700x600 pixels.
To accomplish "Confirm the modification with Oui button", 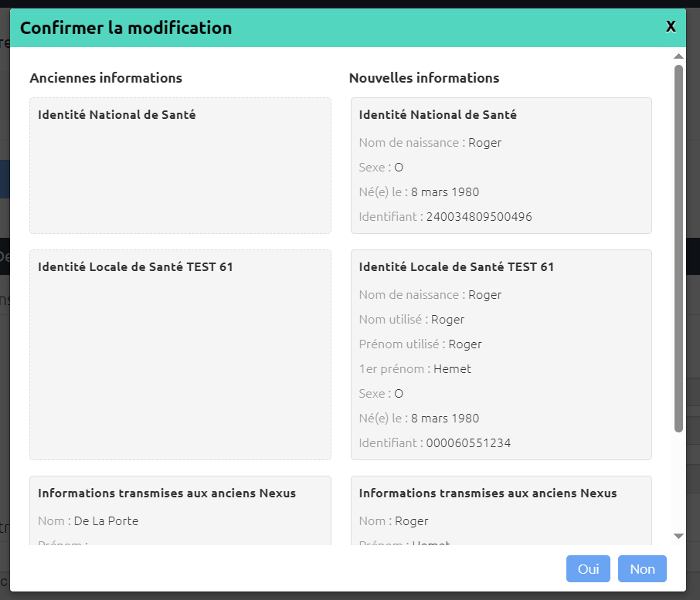I will [588, 569].
